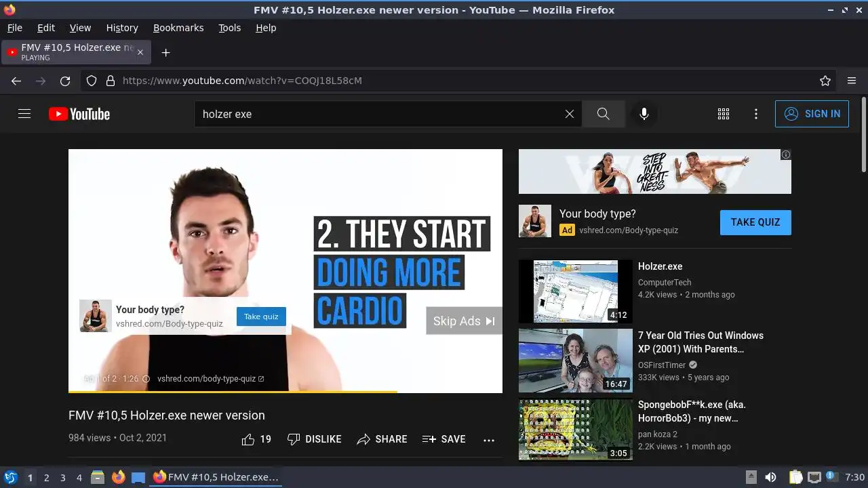Open the Edit menu
This screenshot has width=868, height=488.
tap(46, 28)
